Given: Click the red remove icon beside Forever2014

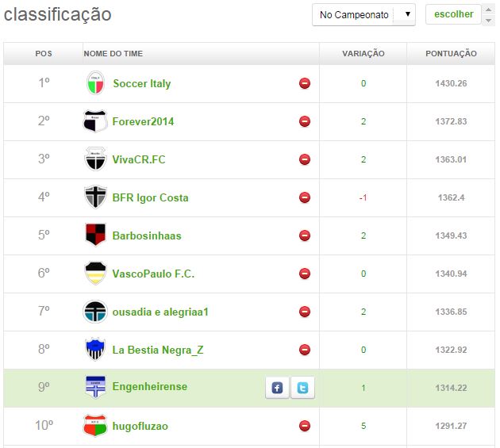Looking at the screenshot, I should point(305,121).
